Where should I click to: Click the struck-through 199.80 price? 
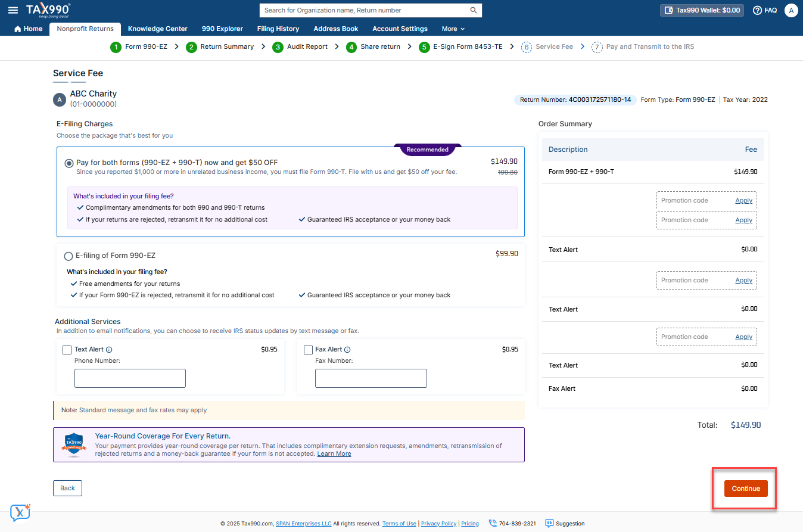(x=508, y=172)
